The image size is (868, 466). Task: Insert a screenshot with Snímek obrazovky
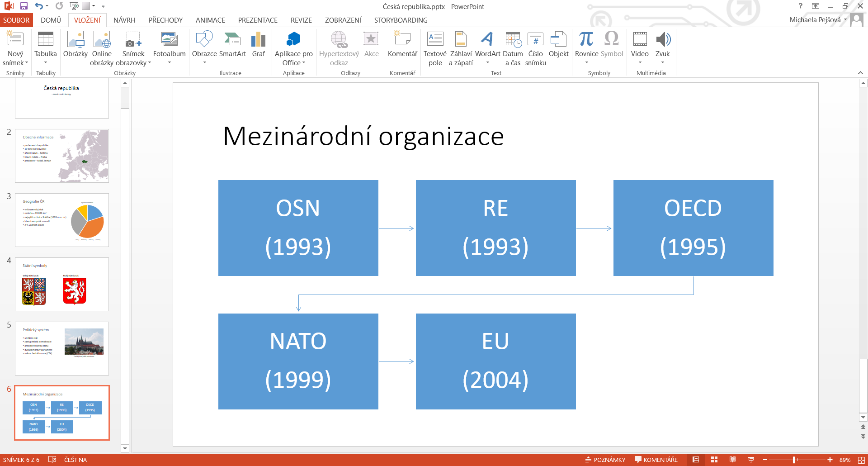tap(133, 49)
